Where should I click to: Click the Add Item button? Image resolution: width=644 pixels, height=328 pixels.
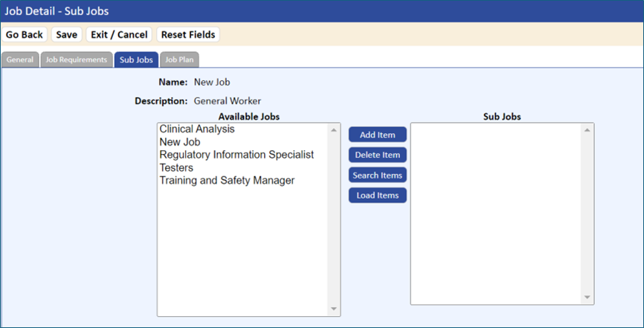pos(378,135)
